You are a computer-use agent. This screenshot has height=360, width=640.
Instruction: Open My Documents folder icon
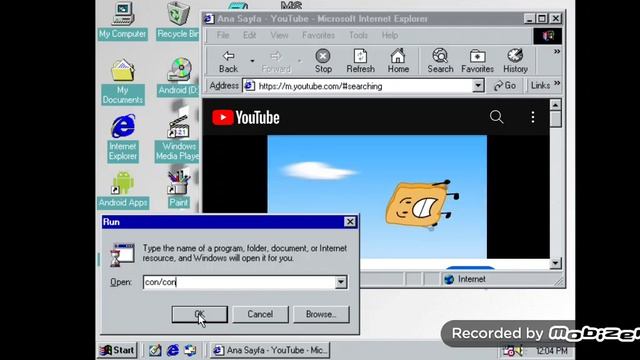click(x=122, y=82)
